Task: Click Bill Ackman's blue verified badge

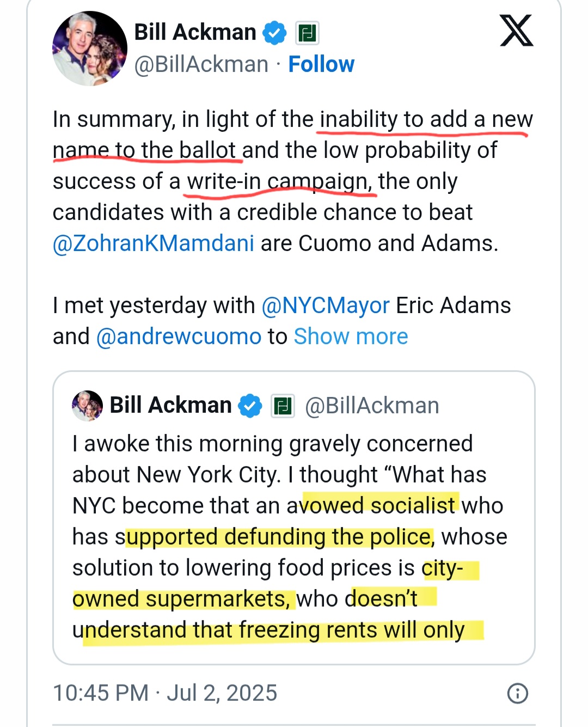Action: pos(274,33)
